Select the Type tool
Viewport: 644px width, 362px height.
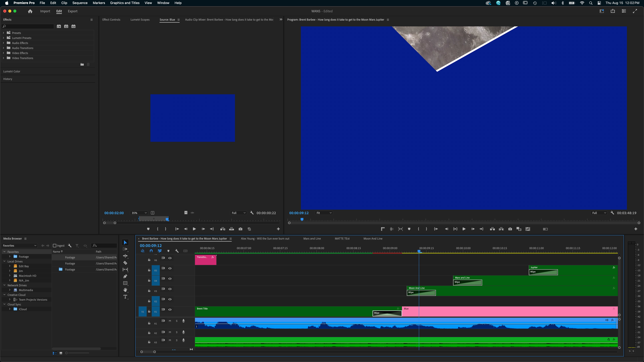point(125,297)
